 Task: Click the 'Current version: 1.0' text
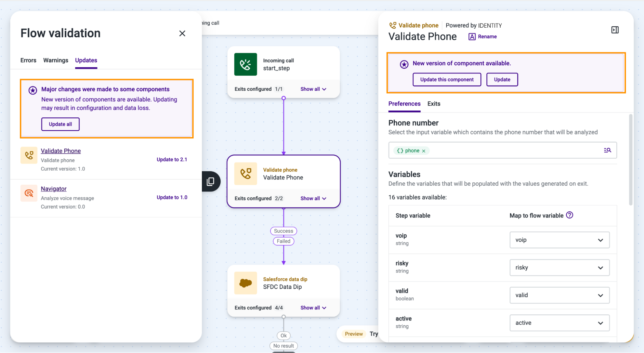63,169
